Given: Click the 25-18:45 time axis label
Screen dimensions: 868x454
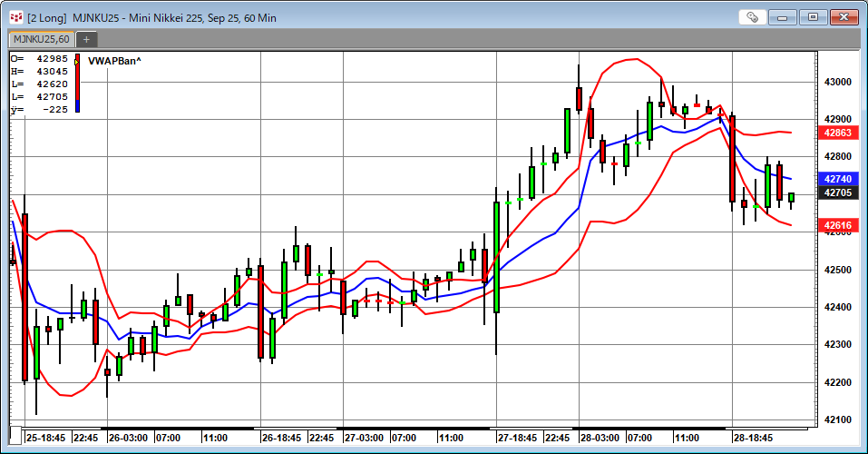Looking at the screenshot, I should tap(45, 438).
